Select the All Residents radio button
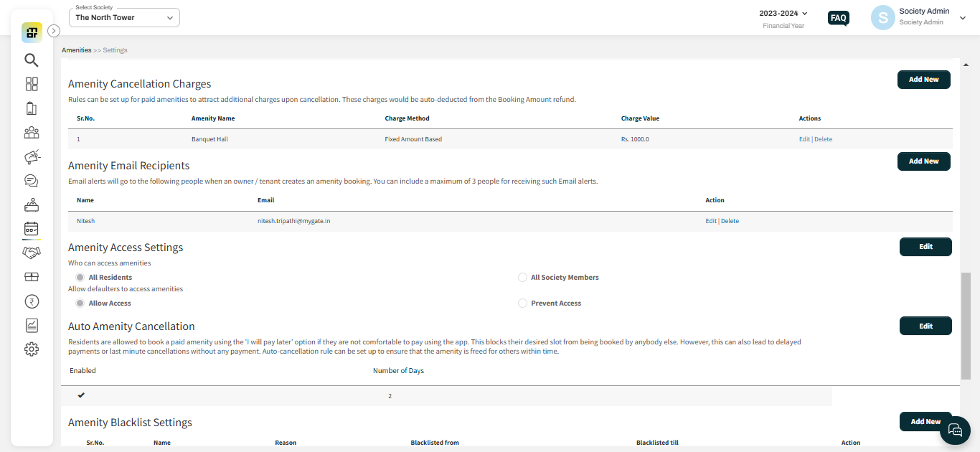The height and width of the screenshot is (452, 980). (80, 278)
